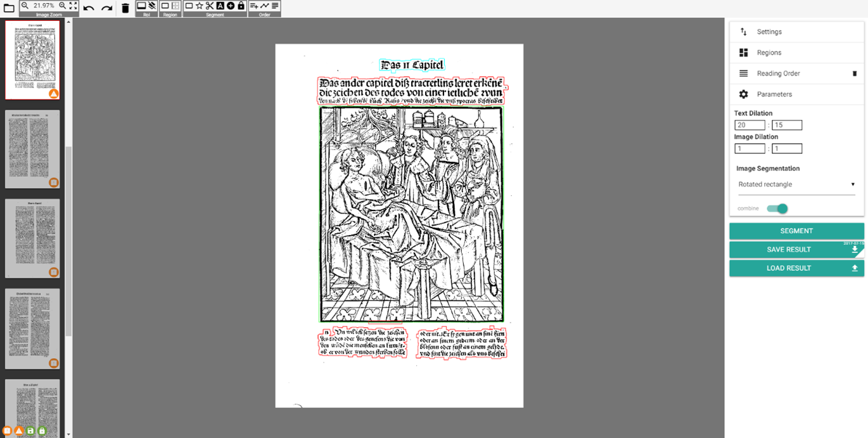Select the RoI ignore-layers tool
Image resolution: width=868 pixels, height=438 pixels.
[152, 6]
